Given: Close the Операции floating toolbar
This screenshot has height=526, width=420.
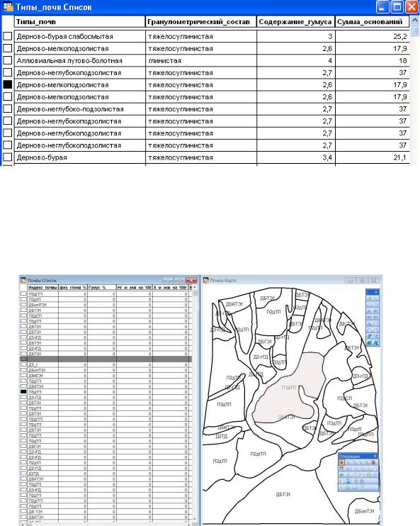Looking at the screenshot, I should pos(375,457).
